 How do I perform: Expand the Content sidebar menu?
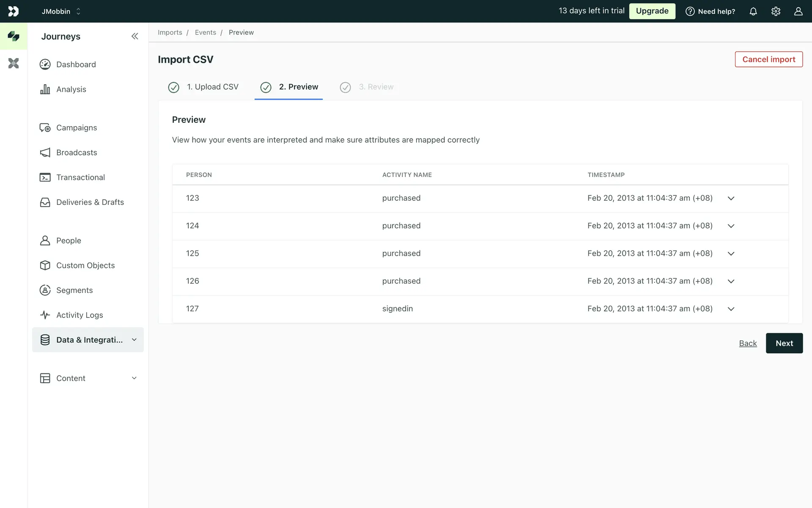134,378
